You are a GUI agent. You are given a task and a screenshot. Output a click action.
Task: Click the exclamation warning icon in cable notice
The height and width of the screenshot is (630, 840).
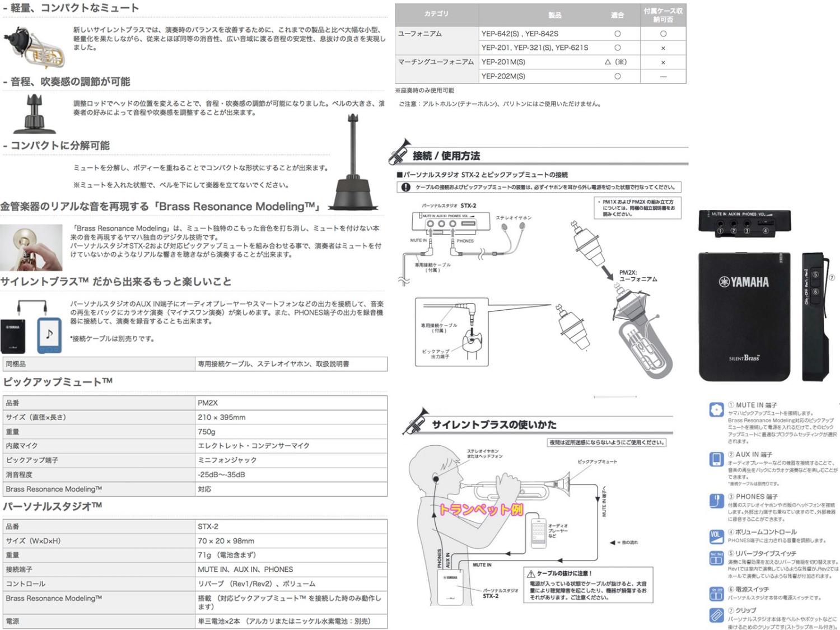tap(405, 187)
